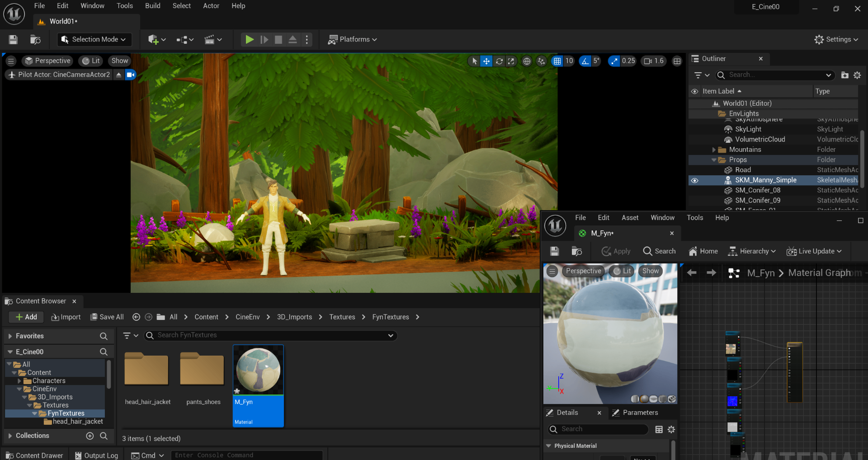Click the green Play button
This screenshot has width=868, height=460.
[x=249, y=39]
